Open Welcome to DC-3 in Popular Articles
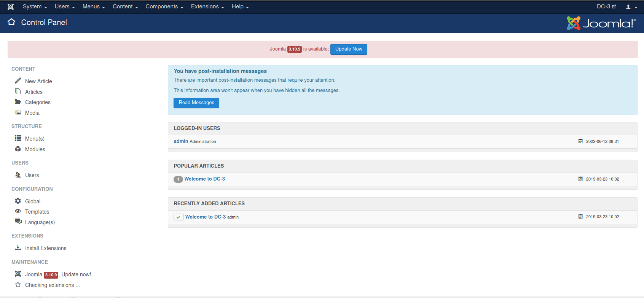This screenshot has height=298, width=644. tap(205, 179)
